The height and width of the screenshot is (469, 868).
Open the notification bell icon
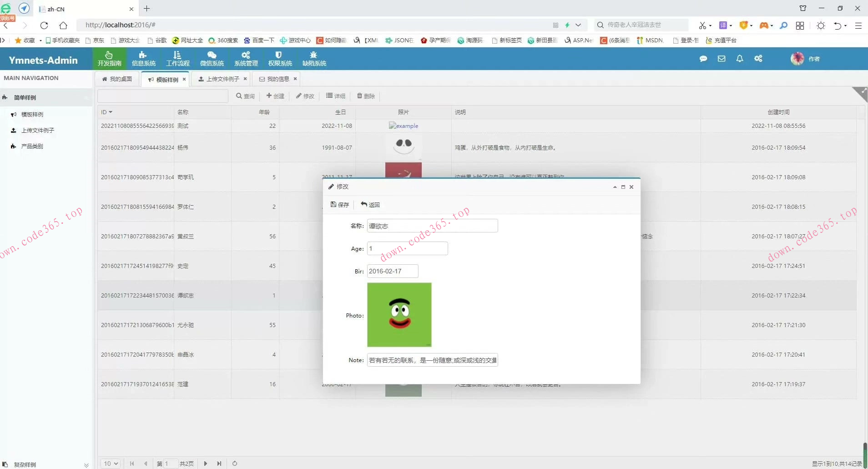(x=740, y=59)
